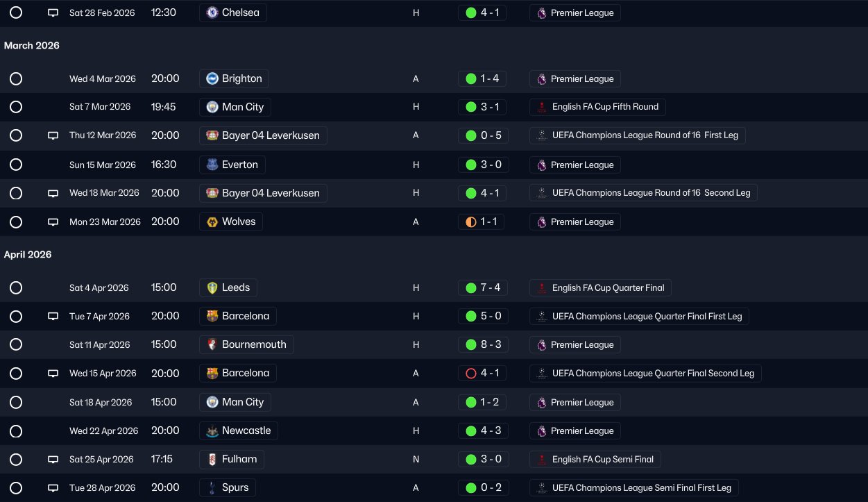
Task: Click the Brighton club badge icon
Action: click(212, 78)
